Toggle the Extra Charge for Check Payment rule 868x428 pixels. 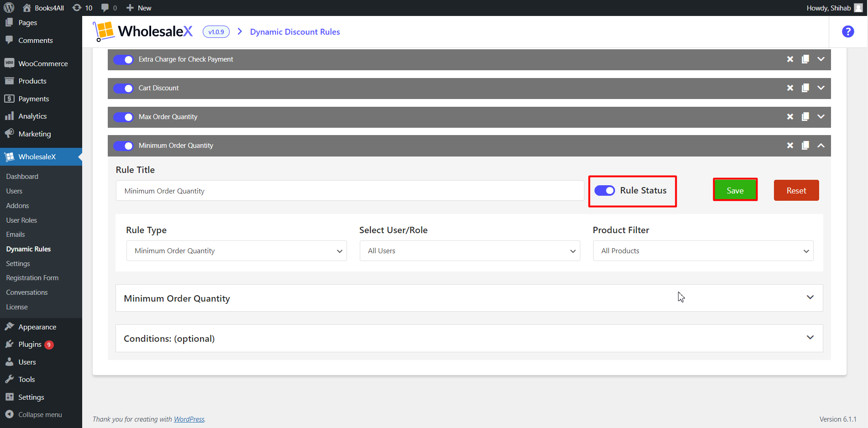[123, 59]
